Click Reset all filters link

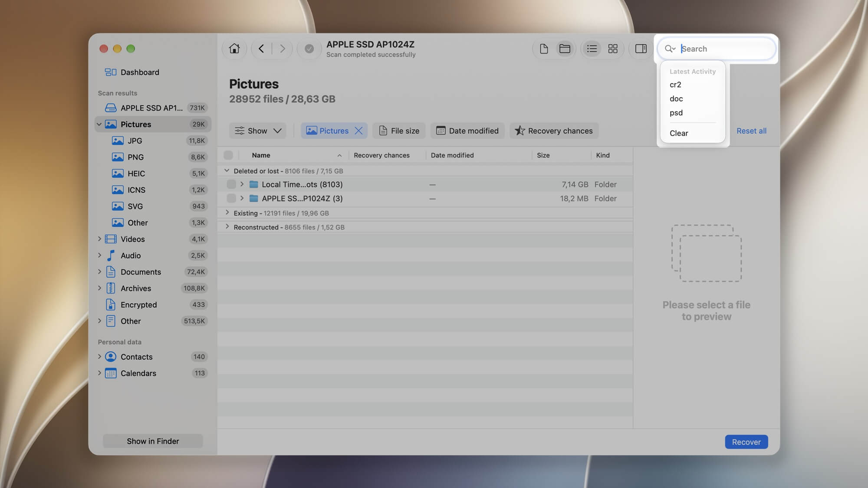[751, 131]
